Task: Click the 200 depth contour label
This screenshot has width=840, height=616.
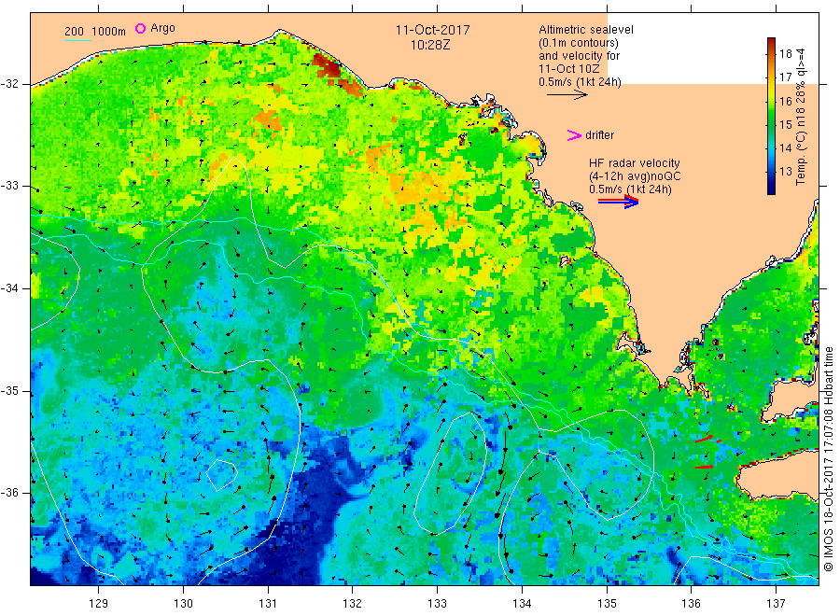Action: pos(74,32)
